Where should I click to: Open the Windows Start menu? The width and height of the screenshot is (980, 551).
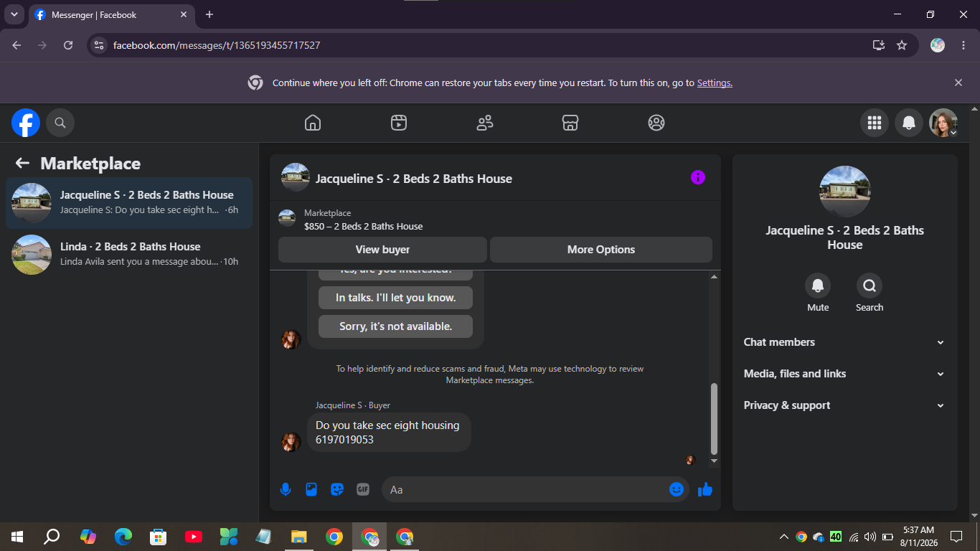(17, 537)
